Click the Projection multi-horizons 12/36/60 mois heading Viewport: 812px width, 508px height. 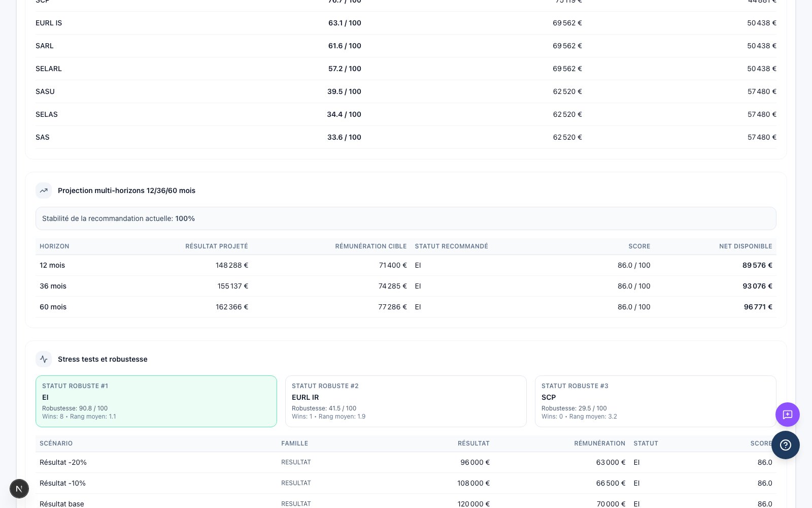[126, 190]
